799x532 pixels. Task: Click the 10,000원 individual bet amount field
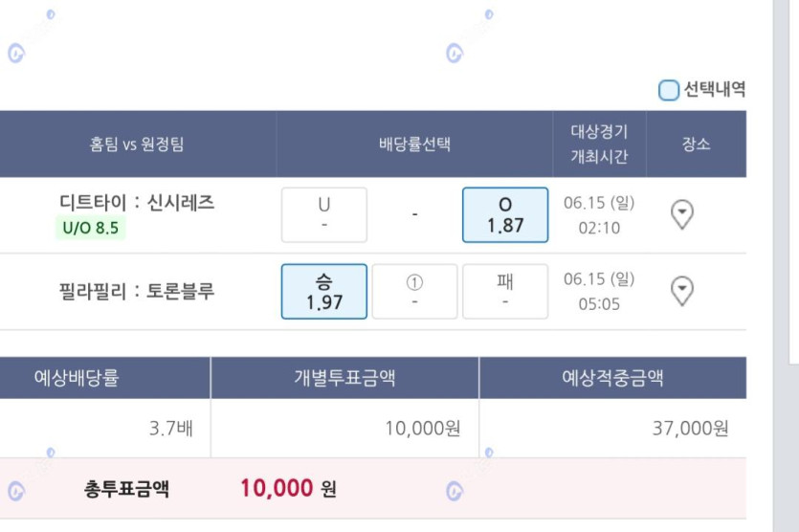(344, 428)
